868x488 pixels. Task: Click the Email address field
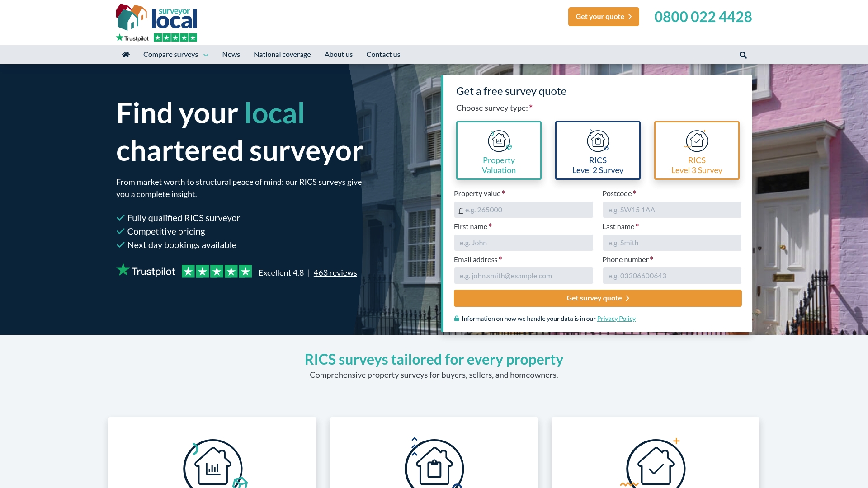524,276
